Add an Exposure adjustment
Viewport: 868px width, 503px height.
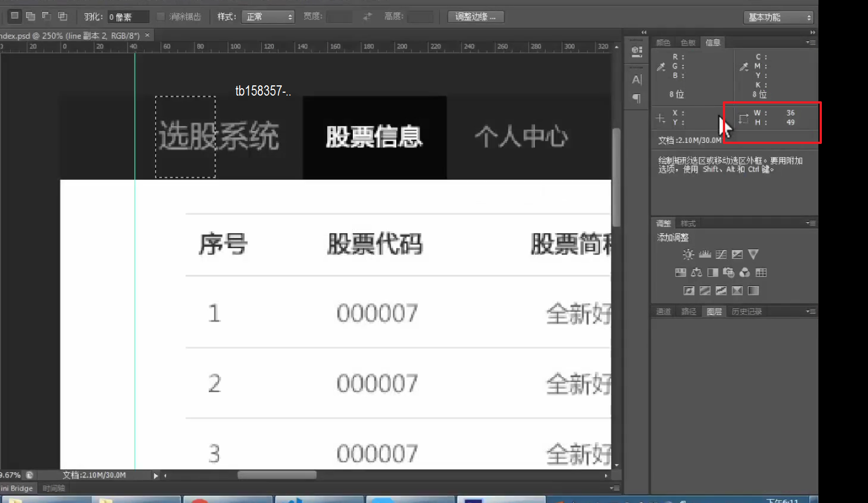[737, 254]
